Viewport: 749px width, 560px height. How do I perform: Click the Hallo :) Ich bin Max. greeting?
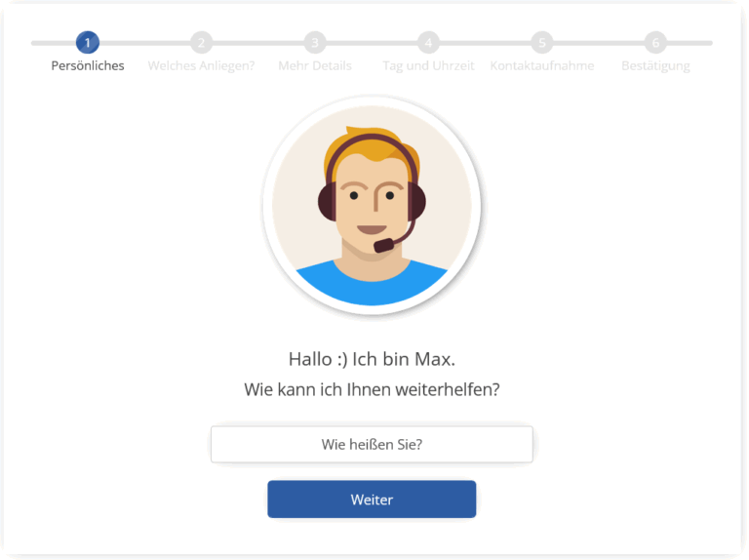coord(372,359)
